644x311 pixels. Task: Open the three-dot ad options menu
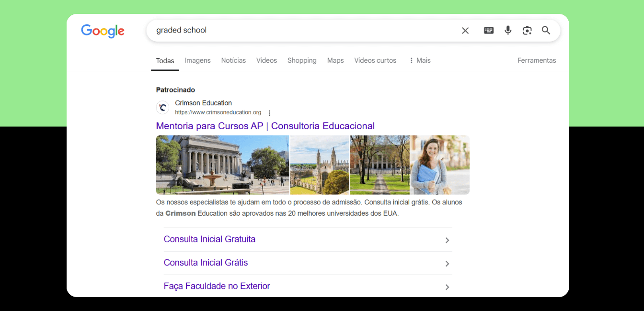click(269, 113)
